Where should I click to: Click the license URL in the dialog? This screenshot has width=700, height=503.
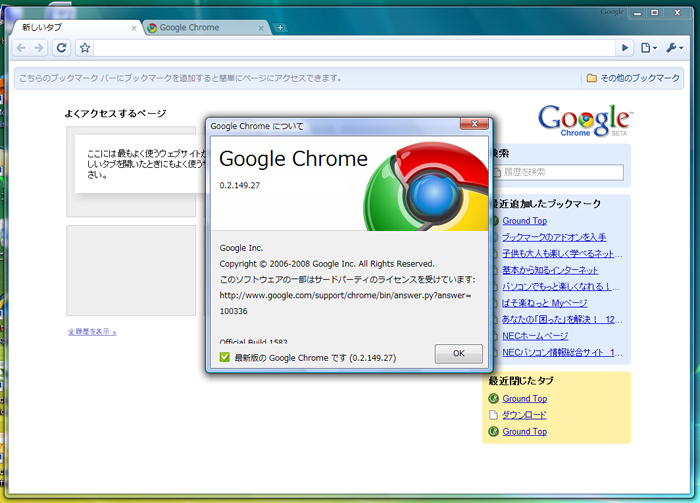345,303
